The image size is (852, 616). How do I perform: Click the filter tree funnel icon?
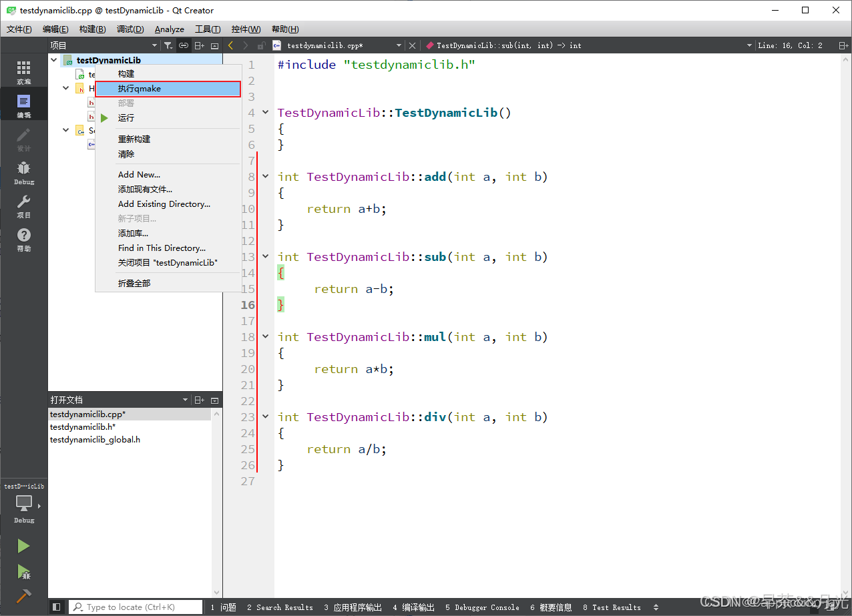point(168,45)
